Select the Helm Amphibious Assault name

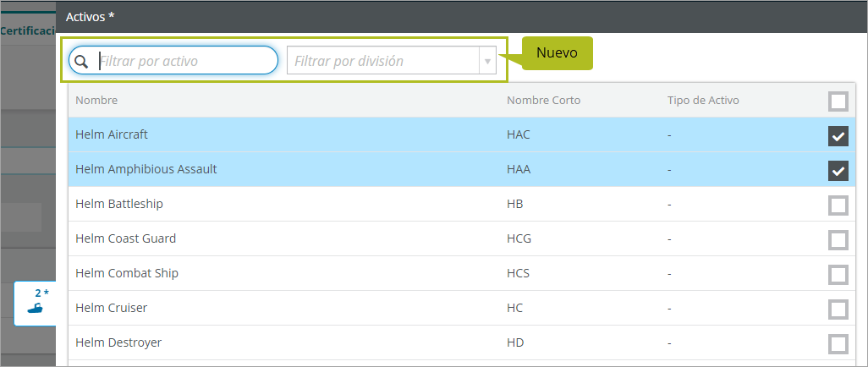tap(146, 169)
